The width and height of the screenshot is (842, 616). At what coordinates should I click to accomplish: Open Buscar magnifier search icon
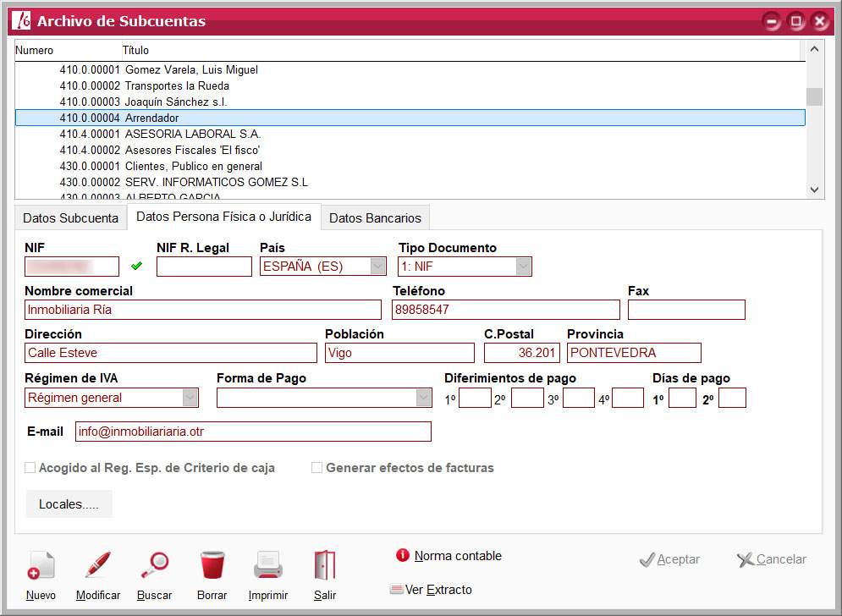tap(155, 565)
